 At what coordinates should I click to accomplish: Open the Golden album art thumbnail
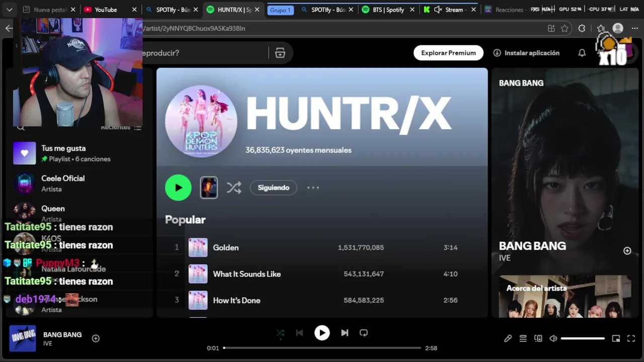click(x=198, y=247)
